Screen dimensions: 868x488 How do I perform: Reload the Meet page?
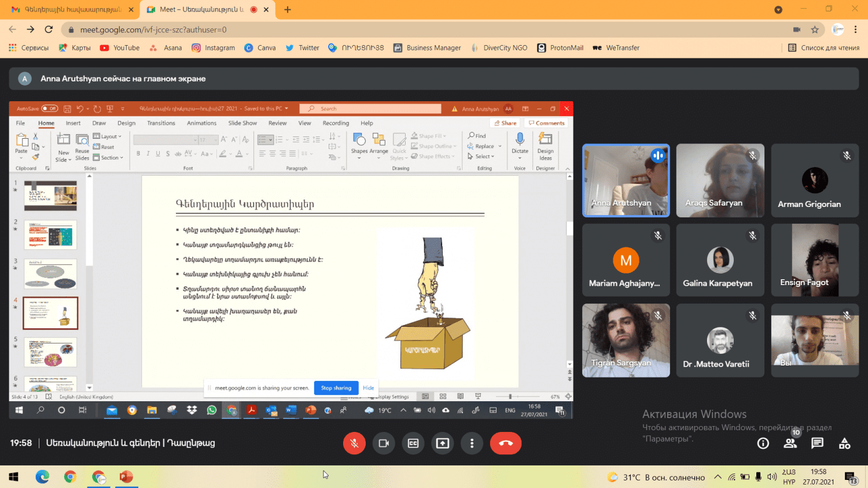pyautogui.click(x=49, y=29)
